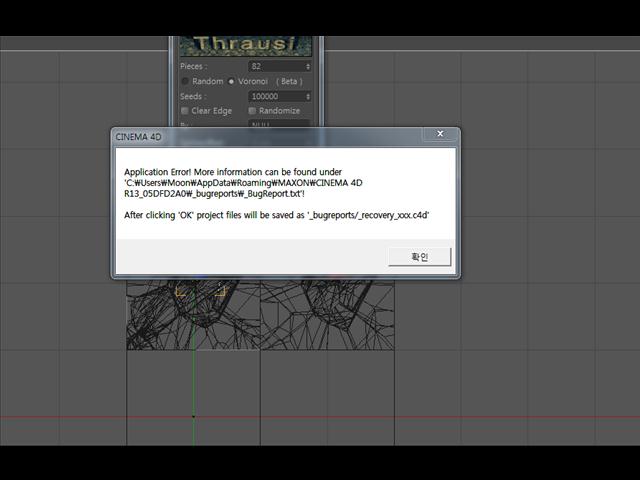640x480 pixels.
Task: Toggle the Randomize checkbox
Action: [x=252, y=111]
